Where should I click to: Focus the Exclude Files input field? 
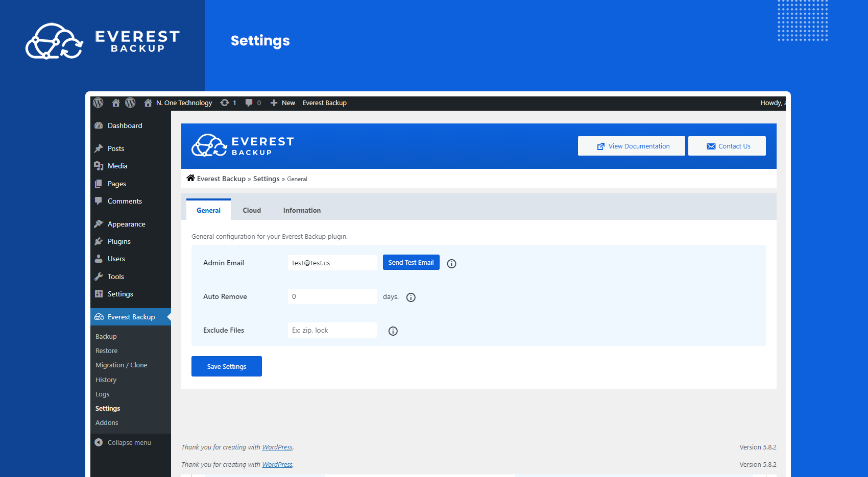coord(332,330)
